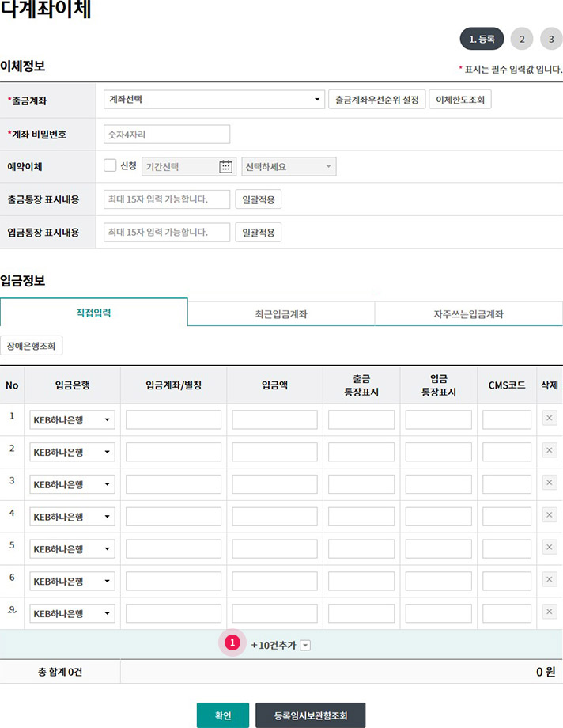The height and width of the screenshot is (728, 563).
Task: Open 등록임시보관함조회
Action: (x=310, y=715)
